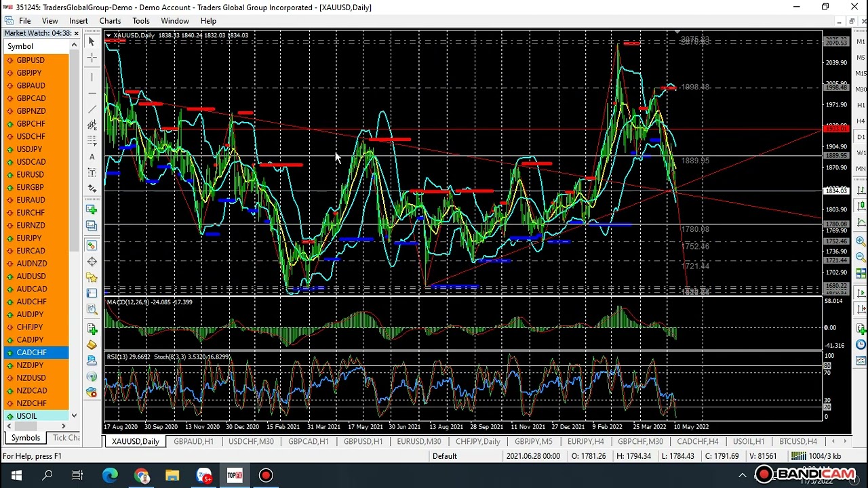Open the Help menu
Screen dimensions: 868x488
pos(208,21)
